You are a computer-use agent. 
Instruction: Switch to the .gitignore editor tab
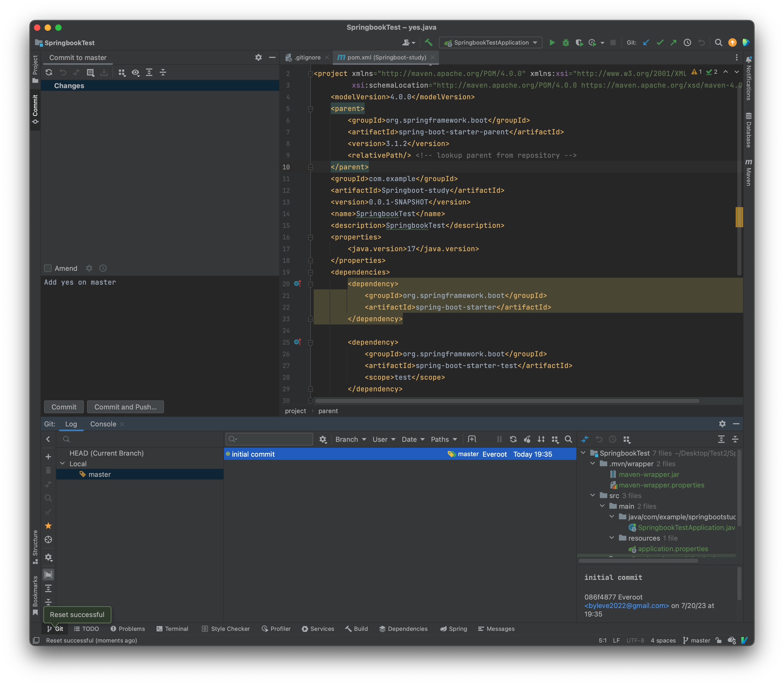pyautogui.click(x=307, y=57)
